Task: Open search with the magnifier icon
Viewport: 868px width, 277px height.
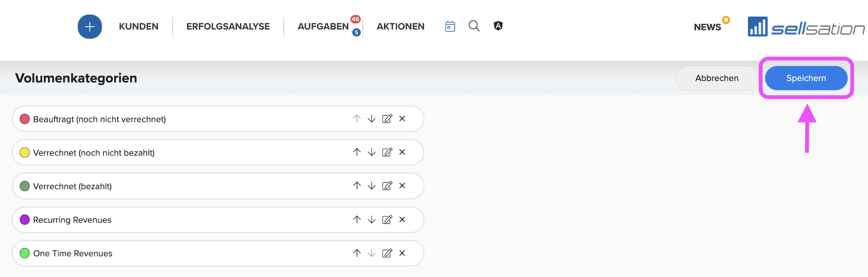Action: (x=474, y=26)
